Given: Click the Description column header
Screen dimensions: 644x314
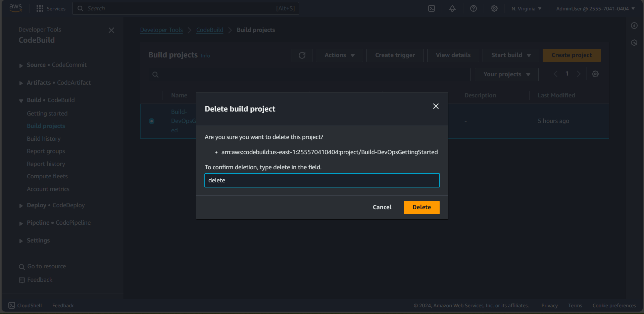Looking at the screenshot, I should [x=480, y=95].
